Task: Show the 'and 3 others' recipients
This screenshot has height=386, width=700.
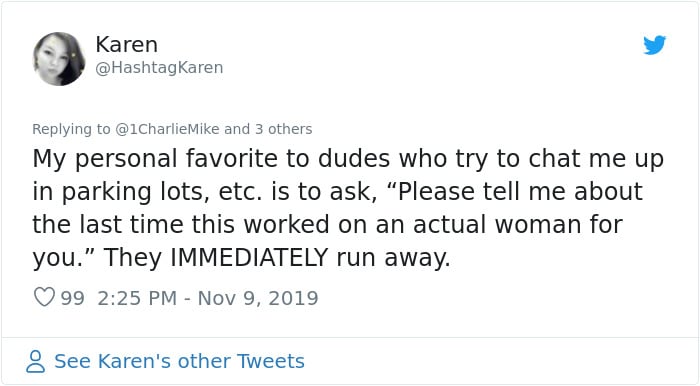Action: (268, 129)
